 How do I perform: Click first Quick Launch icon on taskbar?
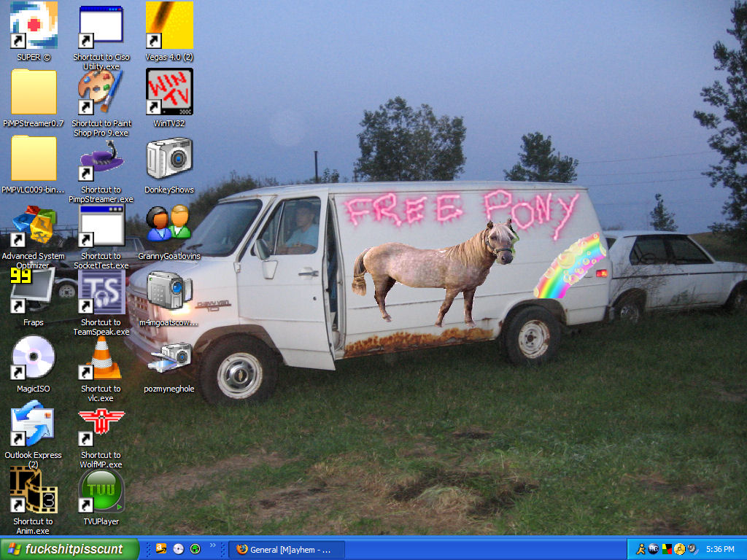coord(161,549)
